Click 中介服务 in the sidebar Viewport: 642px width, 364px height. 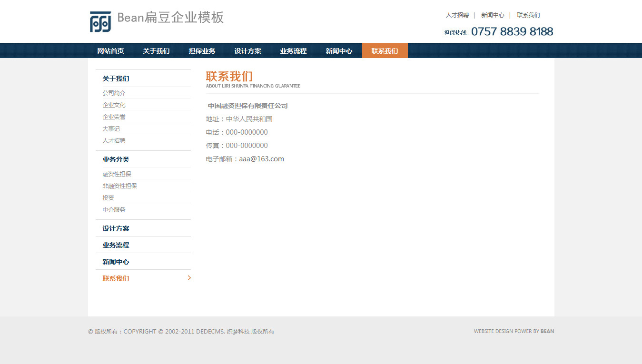114,210
